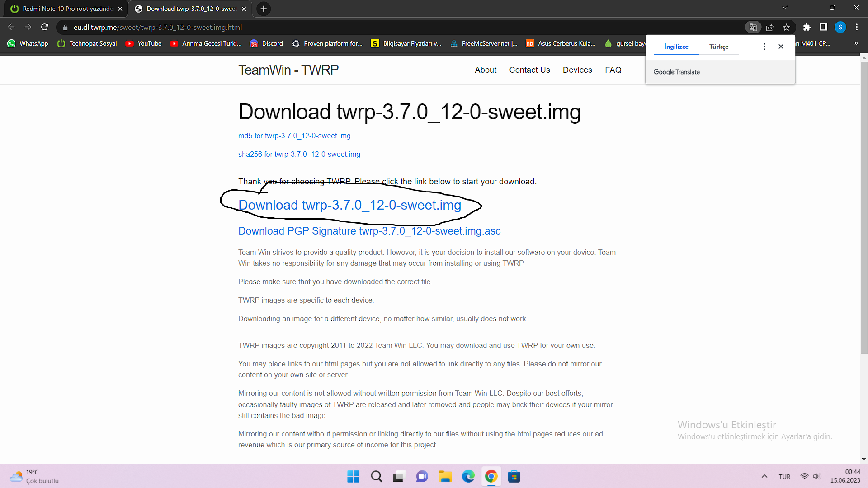Click the share page icon
This screenshot has height=488, width=868.
(770, 27)
